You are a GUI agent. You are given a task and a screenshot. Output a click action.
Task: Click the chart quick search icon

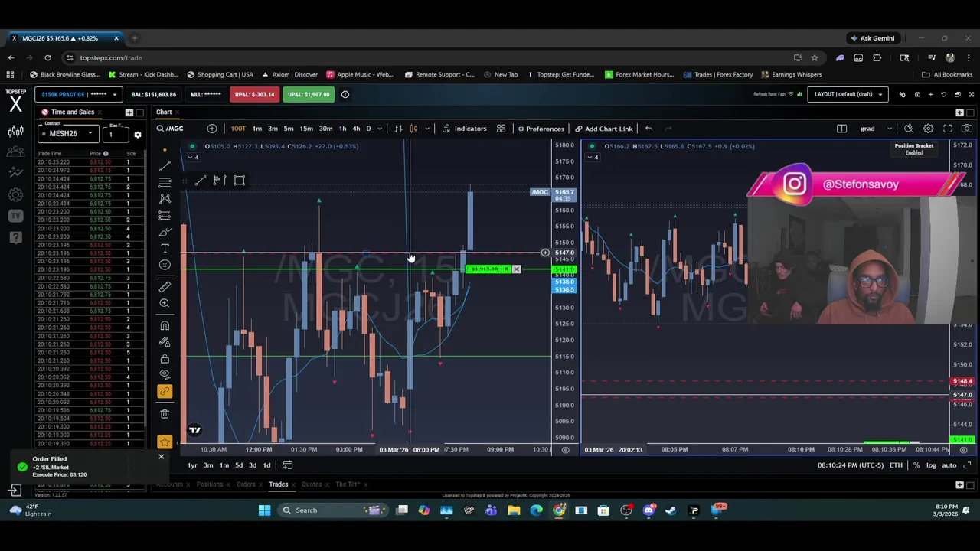pyautogui.click(x=909, y=129)
